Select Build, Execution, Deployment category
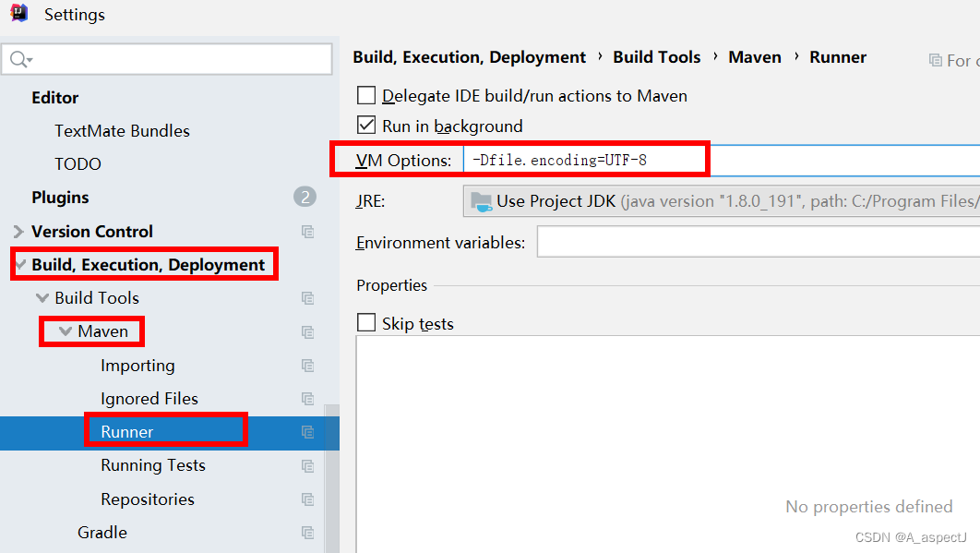 click(x=149, y=265)
